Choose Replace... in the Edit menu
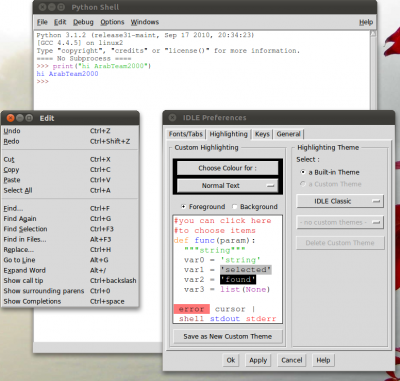The width and height of the screenshot is (400, 381). click(70, 250)
